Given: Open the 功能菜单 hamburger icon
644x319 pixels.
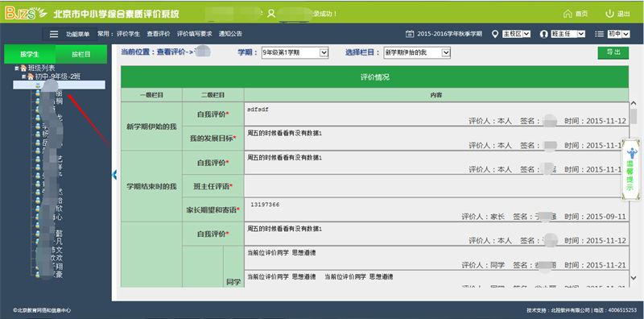Looking at the screenshot, I should [54, 34].
